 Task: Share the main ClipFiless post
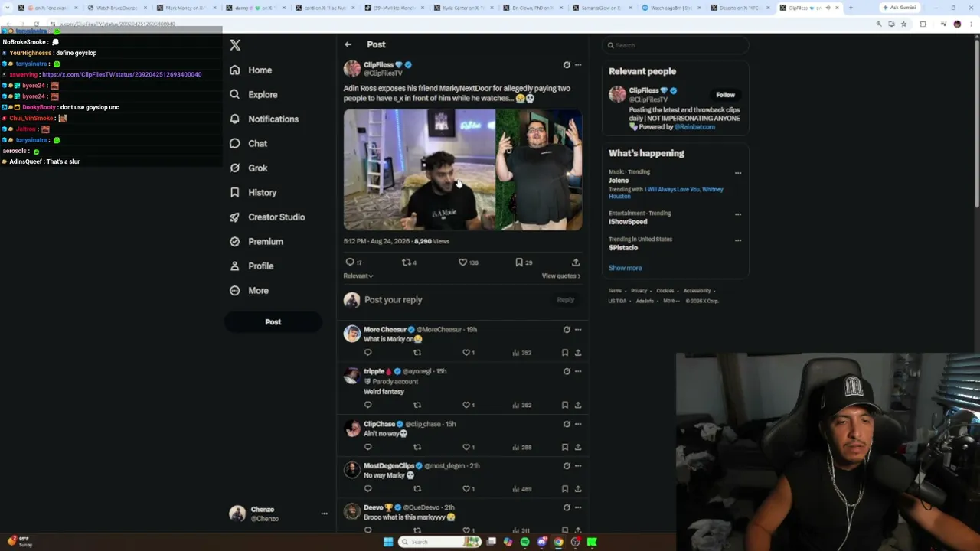[x=576, y=262]
